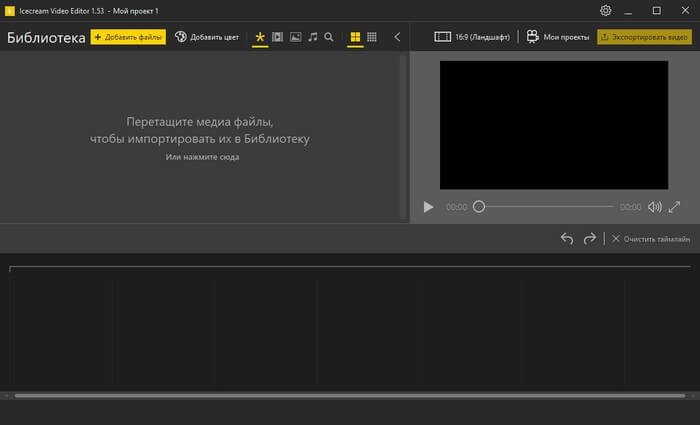700x425 pixels.
Task: Show all media with the star filter
Action: pyautogui.click(x=260, y=37)
